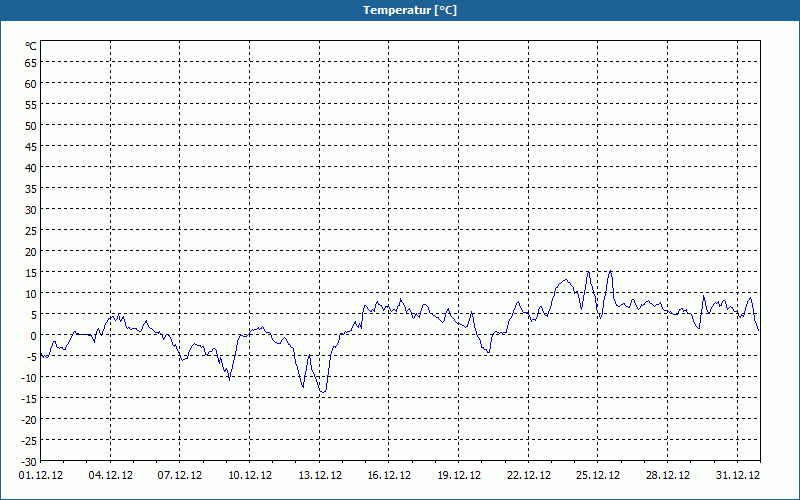Click the °C unit label on axis
This screenshot has width=800, height=500.
coord(31,46)
